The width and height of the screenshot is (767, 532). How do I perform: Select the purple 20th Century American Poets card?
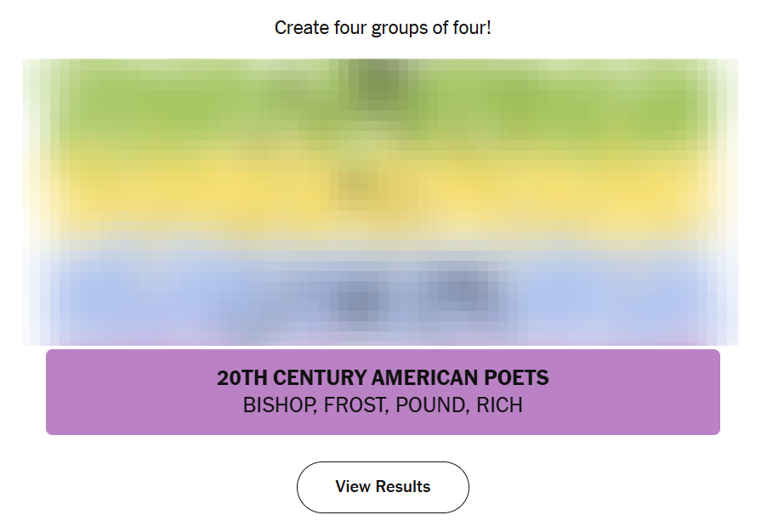383,392
